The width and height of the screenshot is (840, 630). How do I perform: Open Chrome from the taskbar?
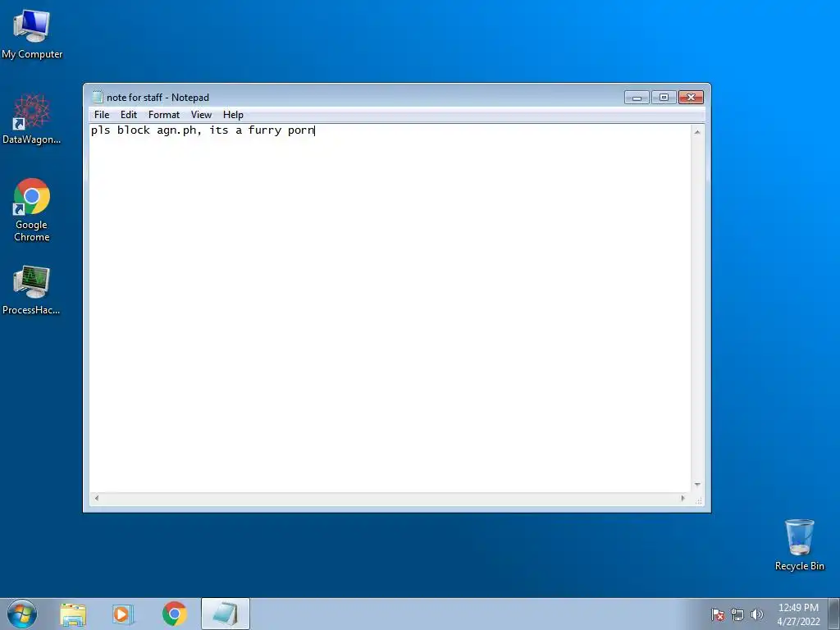pyautogui.click(x=175, y=614)
